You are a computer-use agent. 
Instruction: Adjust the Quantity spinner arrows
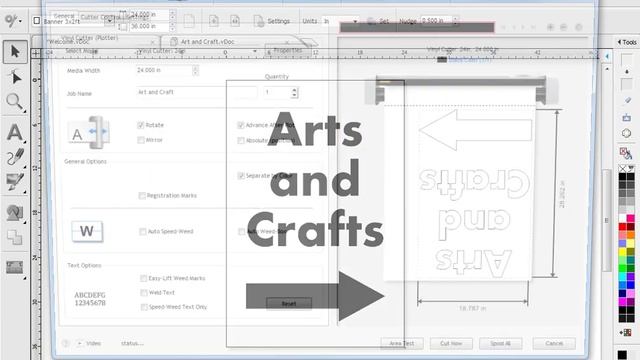[294, 93]
